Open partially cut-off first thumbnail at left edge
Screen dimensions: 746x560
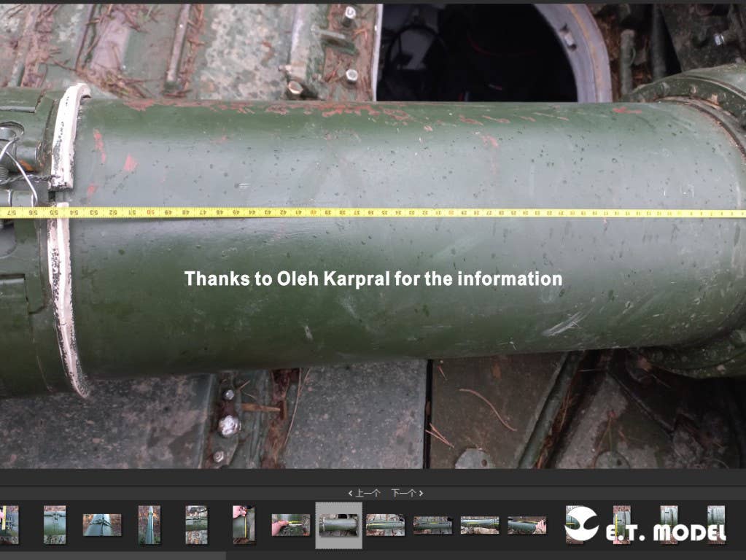click(9, 525)
